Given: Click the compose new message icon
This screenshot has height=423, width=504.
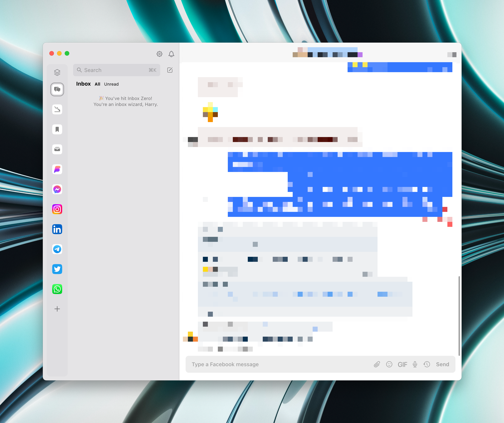Looking at the screenshot, I should point(170,70).
